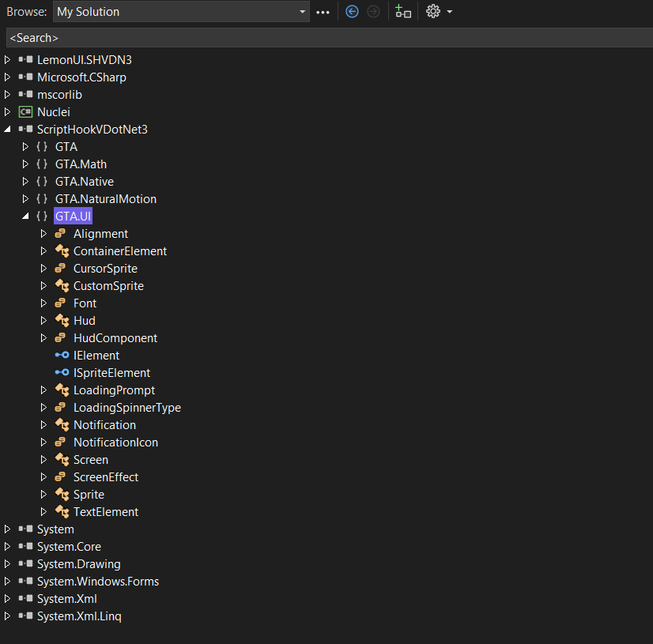Screen dimensions: 653x644
Task: Expand the LemonUI.SHVDN3 assembly node
Action: click(x=7, y=59)
